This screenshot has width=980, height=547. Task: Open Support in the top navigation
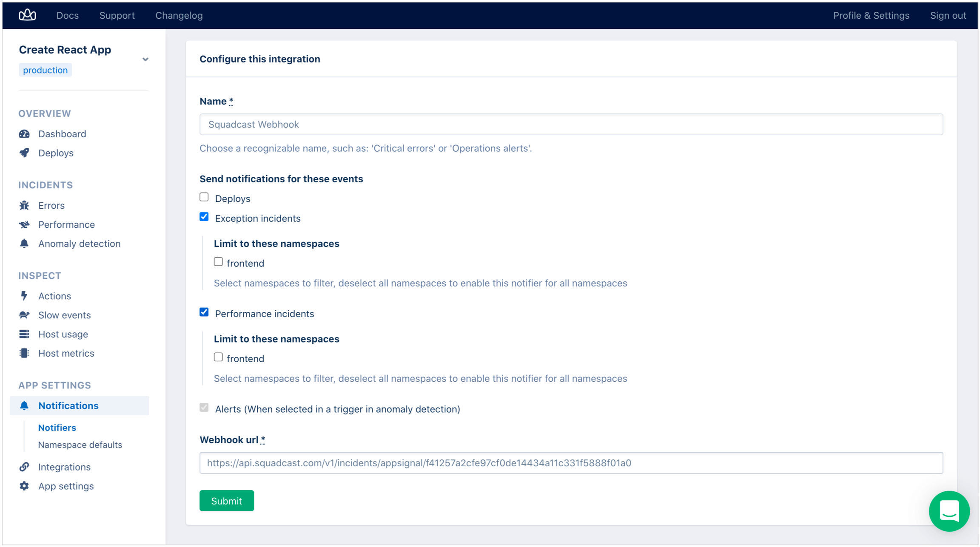click(117, 15)
